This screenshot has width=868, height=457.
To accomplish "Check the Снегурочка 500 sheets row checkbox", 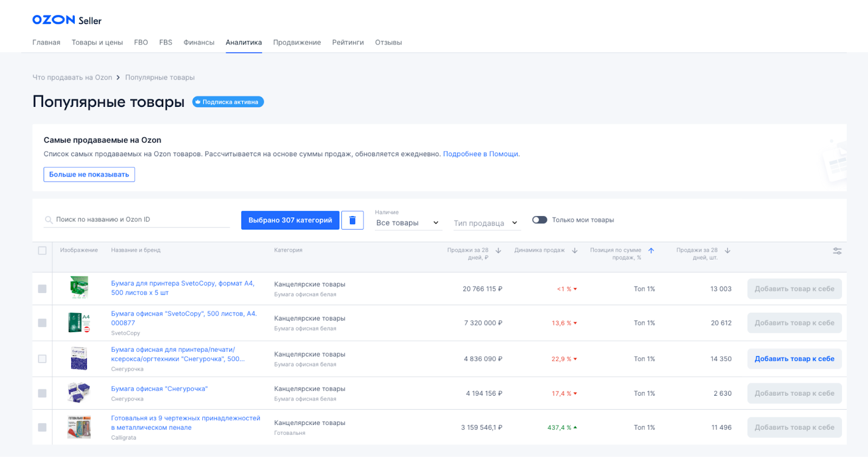I will [x=42, y=359].
